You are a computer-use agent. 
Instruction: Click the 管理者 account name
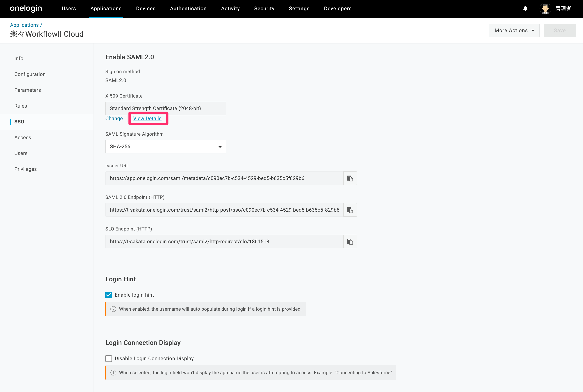click(563, 8)
